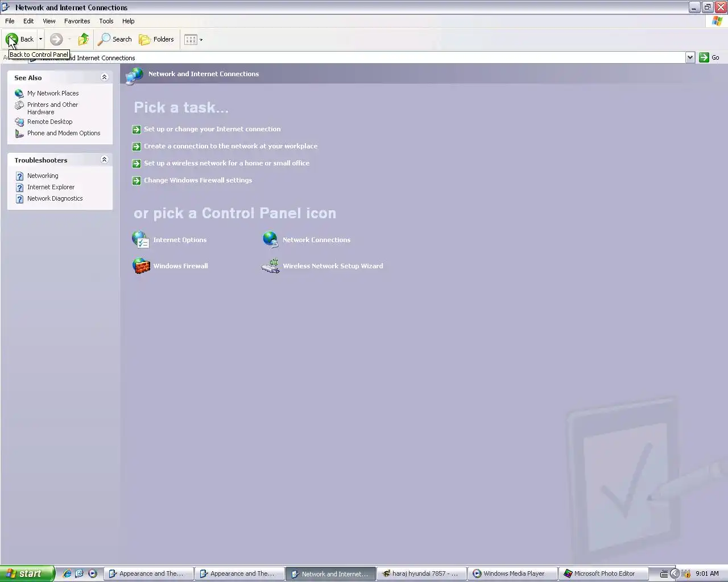This screenshot has height=582, width=728.
Task: Click the Start button
Action: [x=27, y=573]
